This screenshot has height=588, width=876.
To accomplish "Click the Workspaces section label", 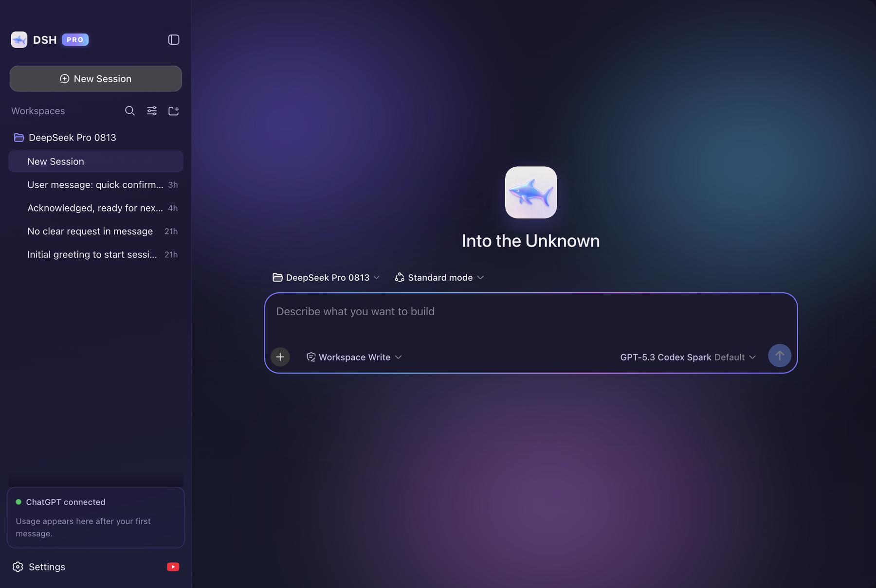I will [38, 111].
